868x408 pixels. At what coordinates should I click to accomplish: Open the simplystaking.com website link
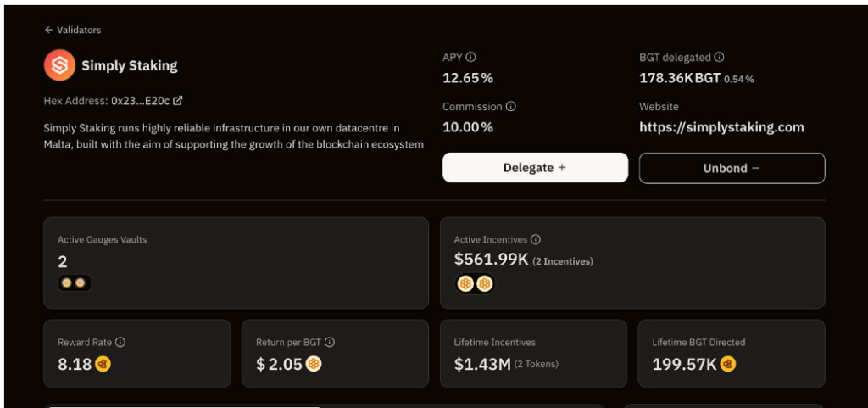pyautogui.click(x=721, y=127)
